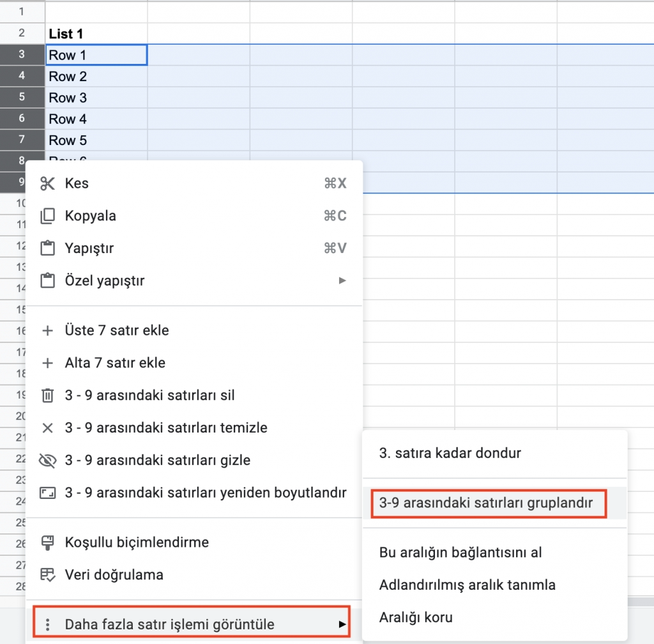The width and height of the screenshot is (654, 644).
Task: Select 3-9 arasındaki satırları gruplandır
Action: pos(489,503)
